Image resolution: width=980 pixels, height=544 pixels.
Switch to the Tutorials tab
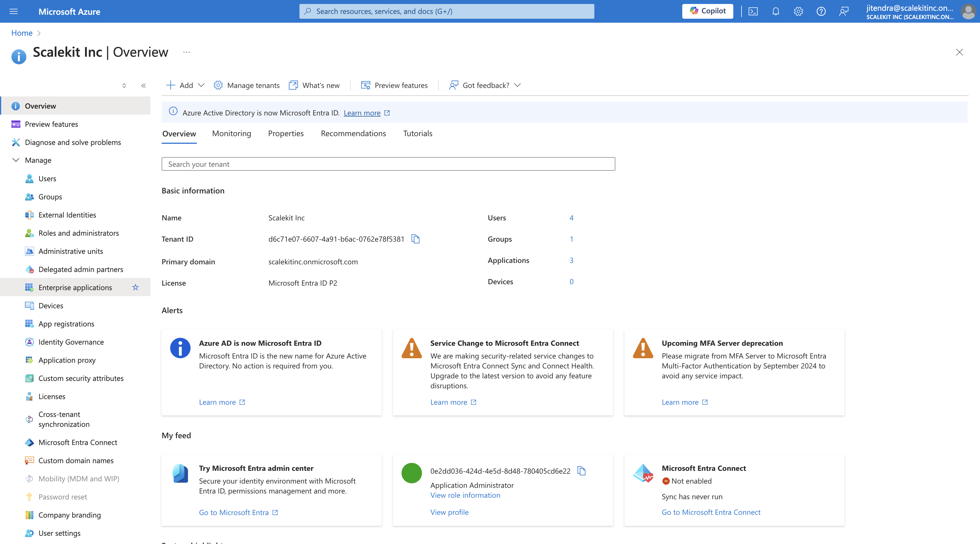coord(418,134)
